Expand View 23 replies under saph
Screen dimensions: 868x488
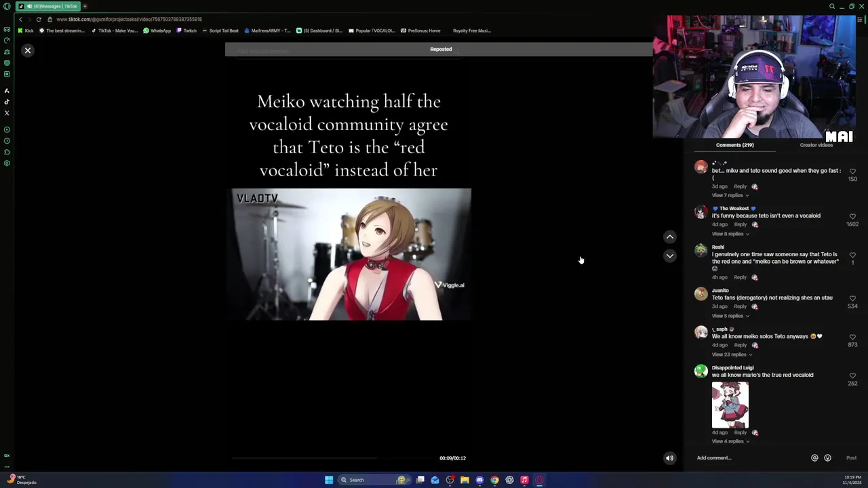(x=731, y=354)
